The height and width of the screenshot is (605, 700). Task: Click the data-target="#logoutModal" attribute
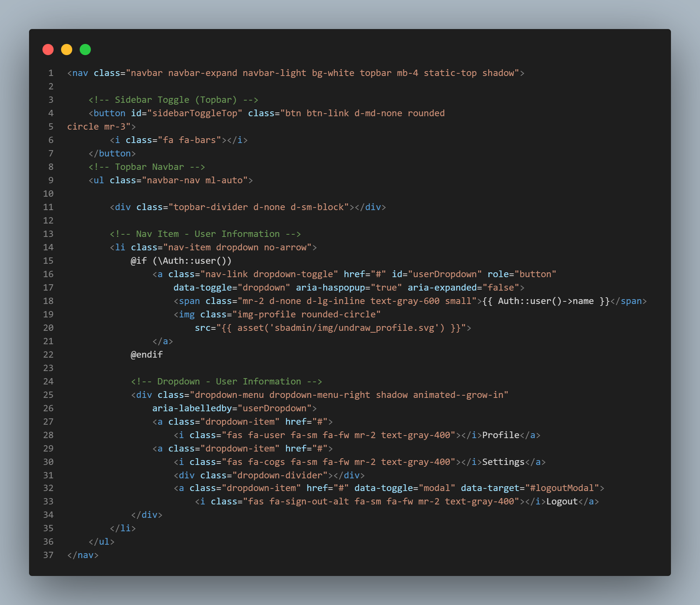click(530, 488)
